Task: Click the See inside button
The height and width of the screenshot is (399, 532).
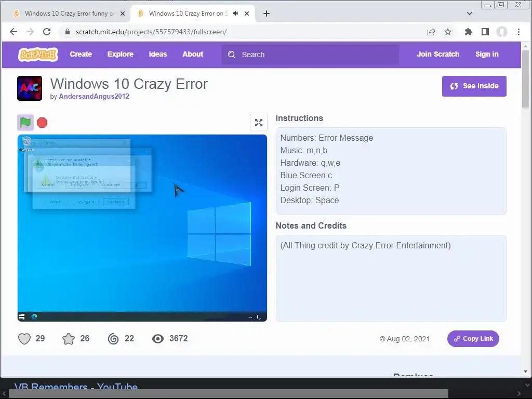Action: (474, 86)
